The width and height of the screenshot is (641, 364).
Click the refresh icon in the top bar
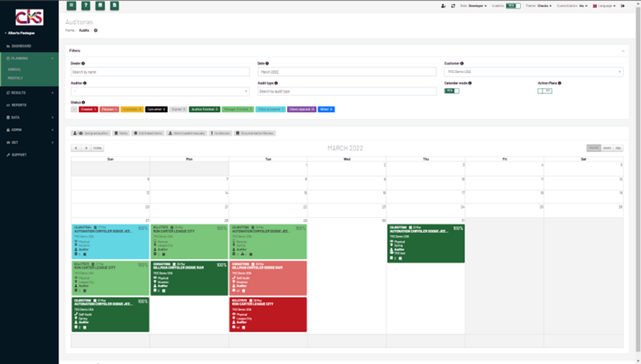pos(453,6)
